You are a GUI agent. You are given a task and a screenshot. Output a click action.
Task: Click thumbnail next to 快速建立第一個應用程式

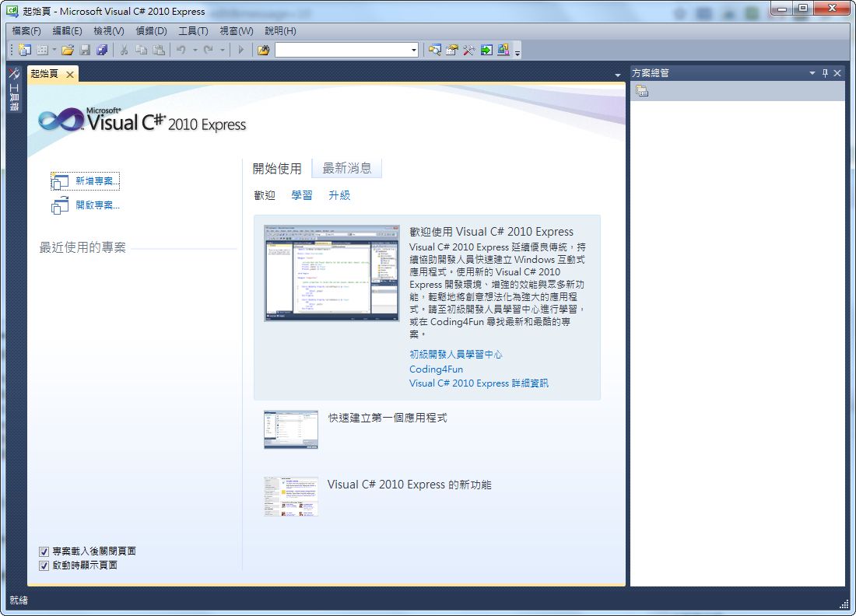click(x=291, y=430)
